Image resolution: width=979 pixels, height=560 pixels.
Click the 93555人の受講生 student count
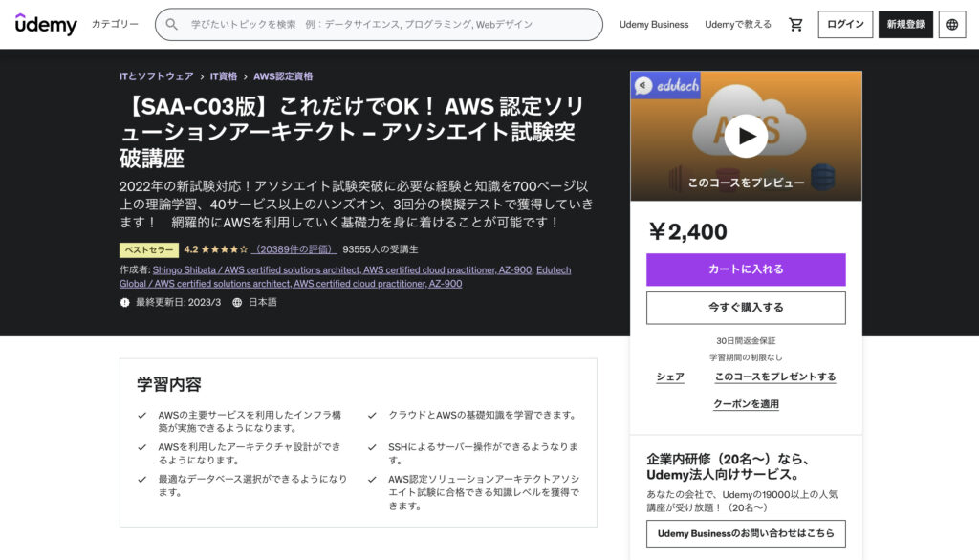point(381,249)
